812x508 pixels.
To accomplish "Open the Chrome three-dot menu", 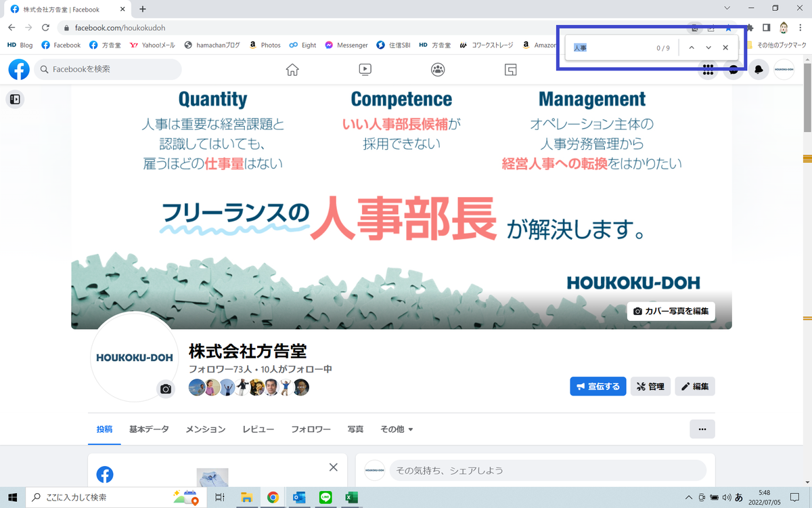I will [x=801, y=28].
